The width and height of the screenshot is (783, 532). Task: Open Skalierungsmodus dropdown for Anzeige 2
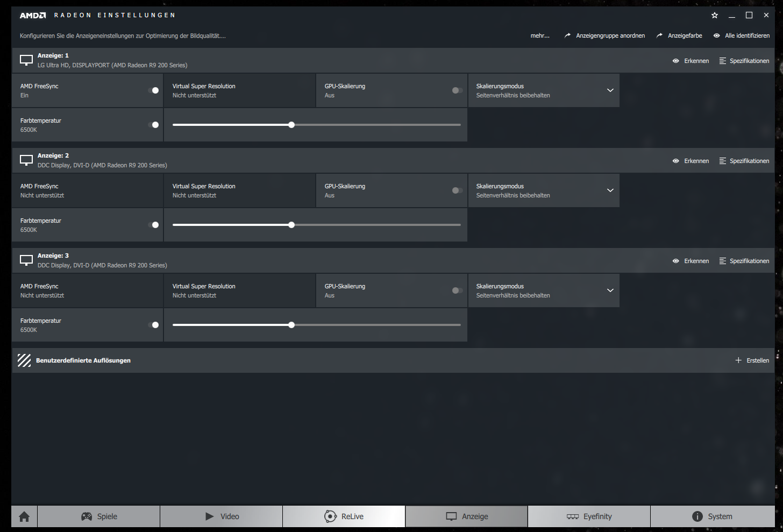tap(544, 190)
